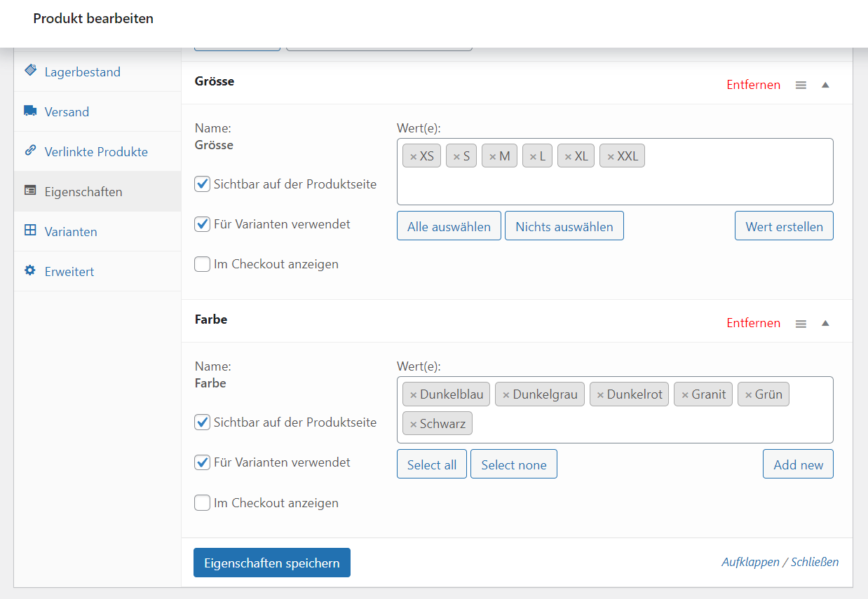The height and width of the screenshot is (599, 868).
Task: Remove the XXL size value
Action: click(610, 157)
